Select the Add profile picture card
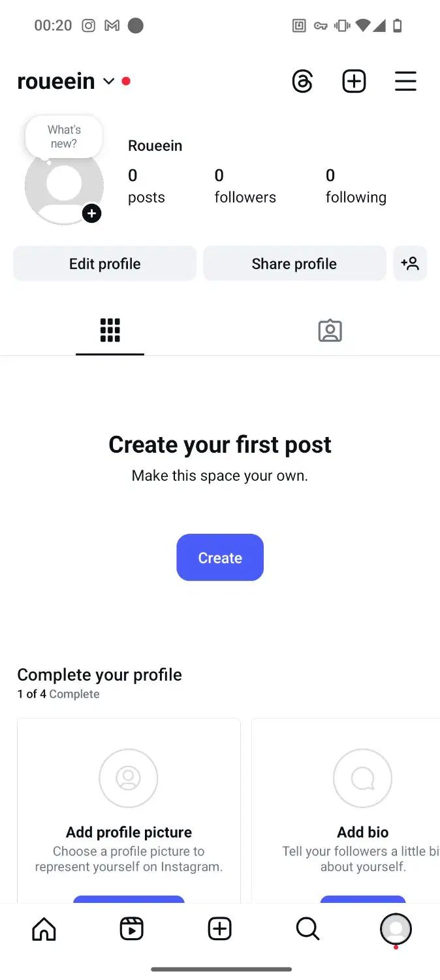The width and height of the screenshot is (440, 980). pos(129,810)
